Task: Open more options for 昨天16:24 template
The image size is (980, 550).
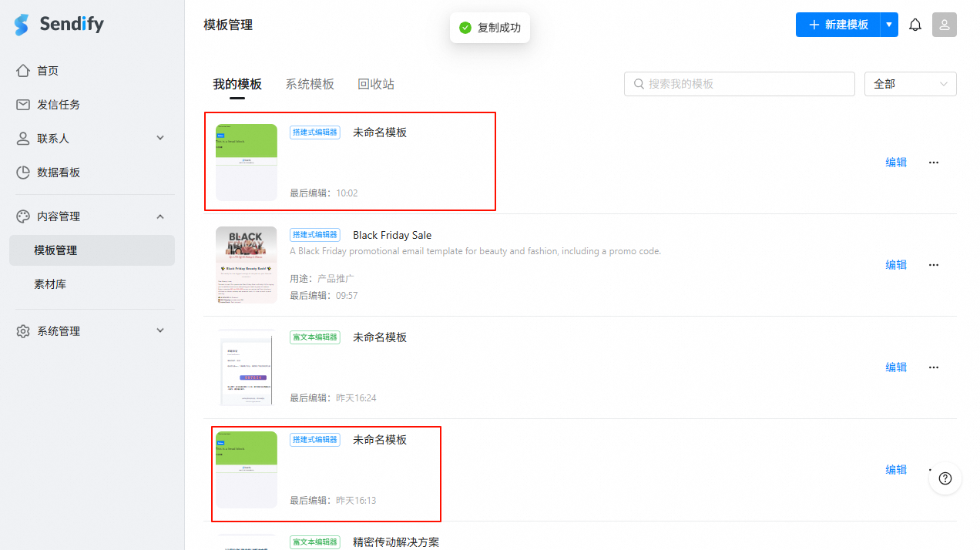Action: 934,367
